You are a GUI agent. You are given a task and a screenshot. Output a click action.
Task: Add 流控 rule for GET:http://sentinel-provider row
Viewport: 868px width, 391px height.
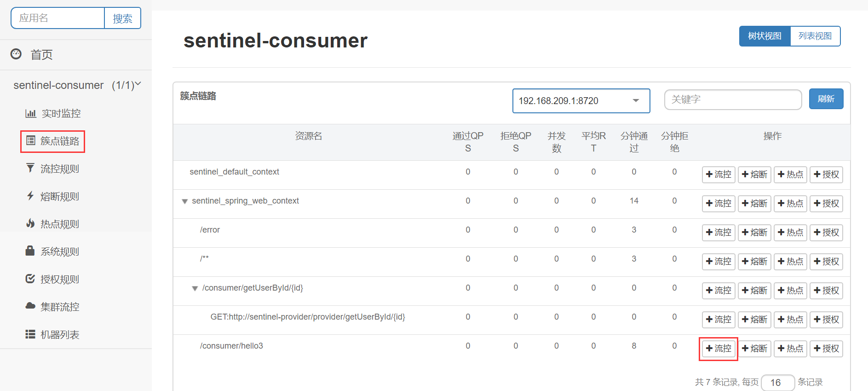point(719,320)
